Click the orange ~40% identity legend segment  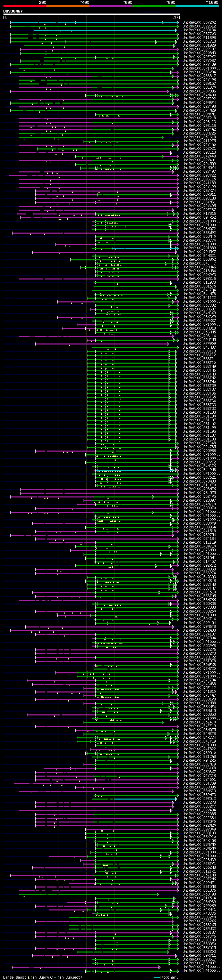[x=68, y=7]
